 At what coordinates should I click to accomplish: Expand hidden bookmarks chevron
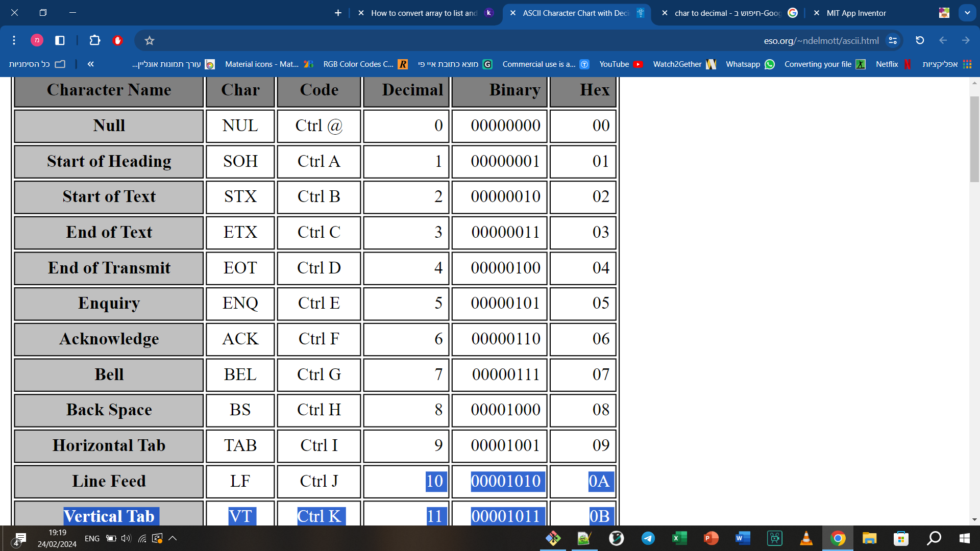[90, 64]
